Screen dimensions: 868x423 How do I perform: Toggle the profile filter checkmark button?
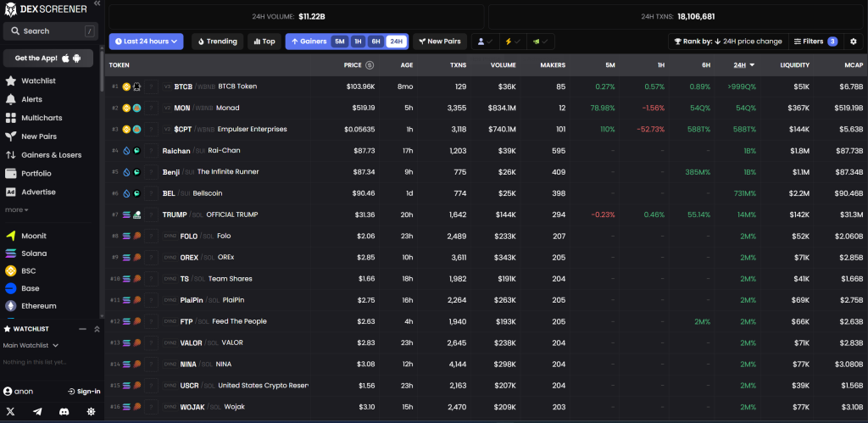pyautogui.click(x=484, y=41)
